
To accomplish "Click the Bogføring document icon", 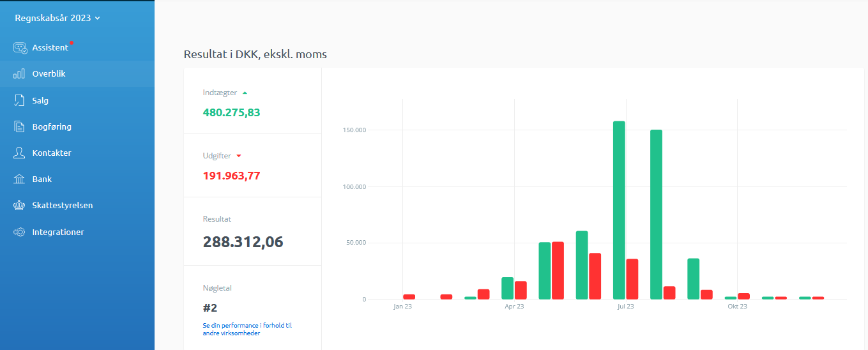I will (x=19, y=126).
